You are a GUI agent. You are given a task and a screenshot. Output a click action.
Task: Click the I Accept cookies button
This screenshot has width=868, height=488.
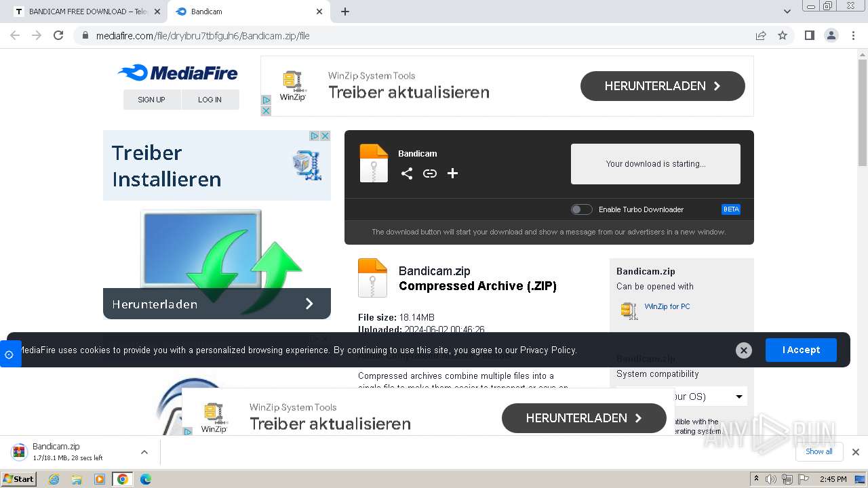(801, 350)
